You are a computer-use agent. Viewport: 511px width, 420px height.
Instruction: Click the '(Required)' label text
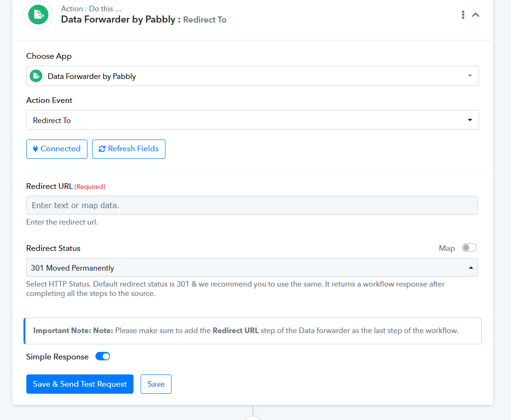(90, 187)
